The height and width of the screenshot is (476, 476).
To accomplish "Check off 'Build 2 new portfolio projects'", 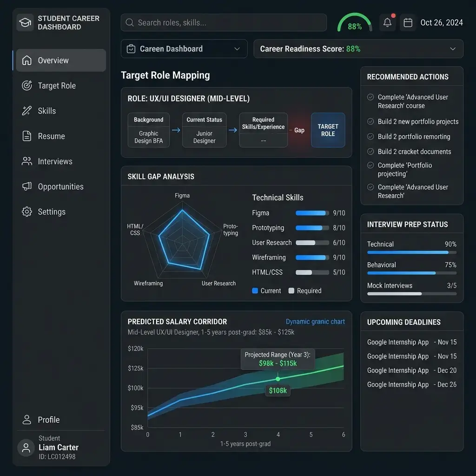I will (370, 121).
